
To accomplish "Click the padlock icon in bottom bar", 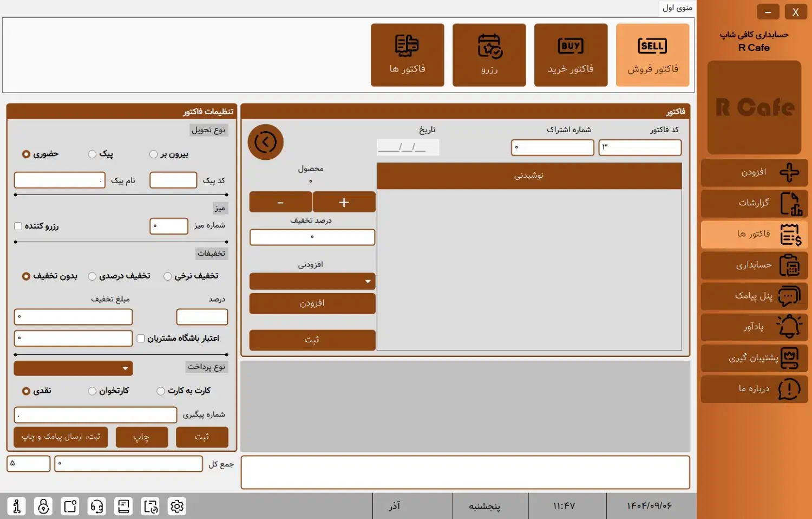I will pos(43,507).
